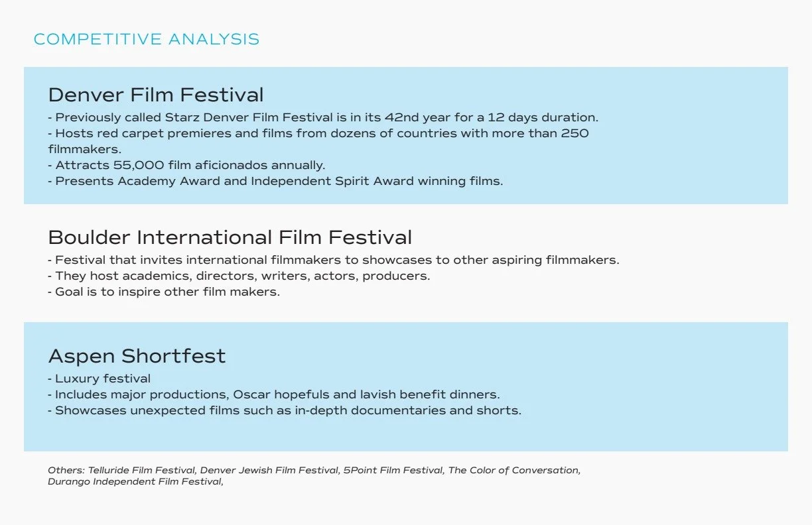
Task: Click the line about inviting international filmmakers
Action: 334,260
